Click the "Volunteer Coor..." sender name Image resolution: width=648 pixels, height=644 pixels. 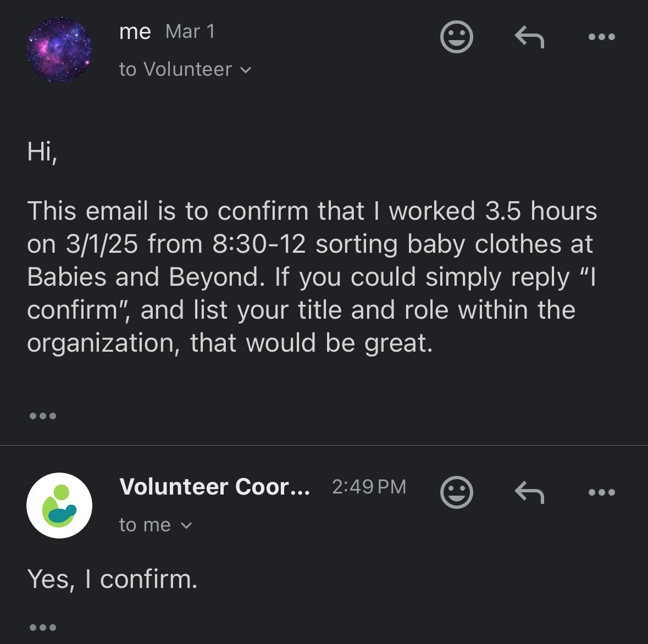214,487
